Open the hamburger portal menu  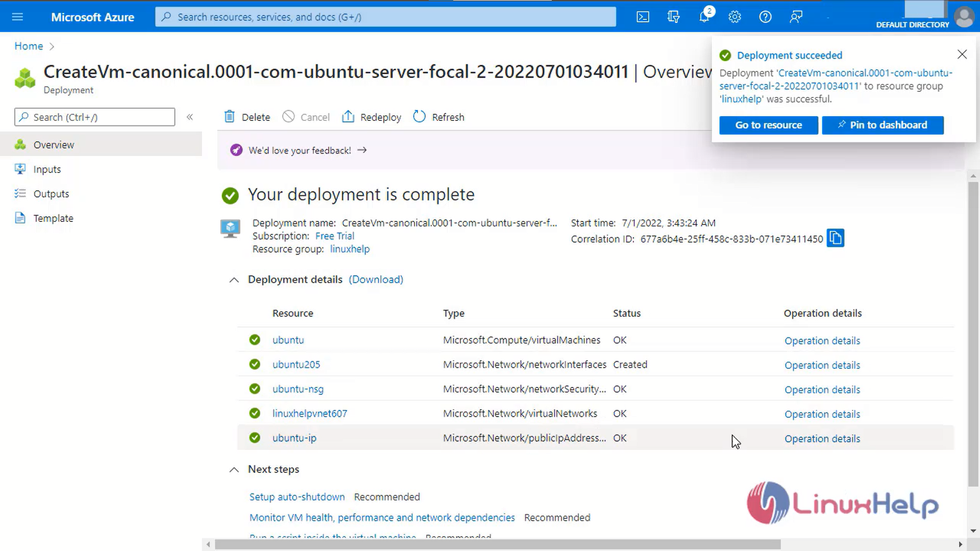click(17, 17)
